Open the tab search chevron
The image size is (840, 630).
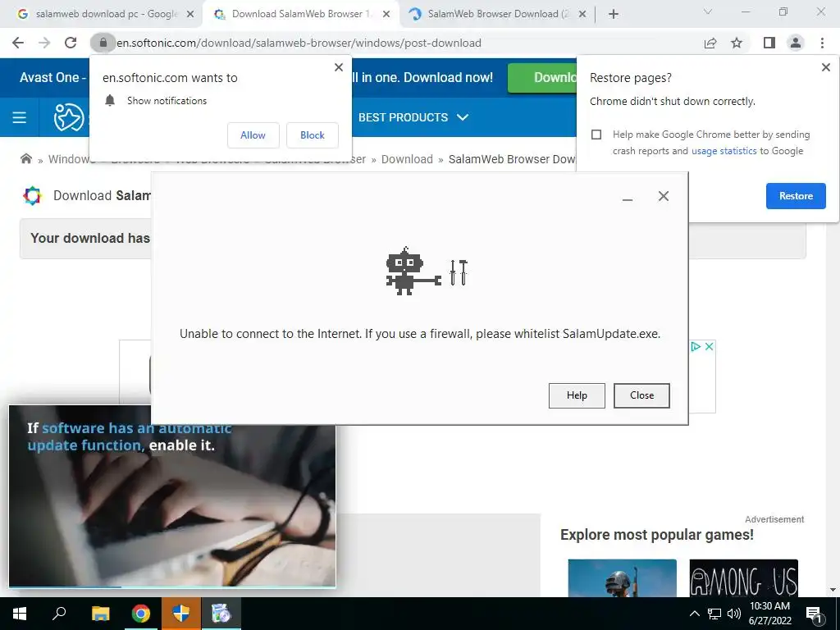[708, 11]
